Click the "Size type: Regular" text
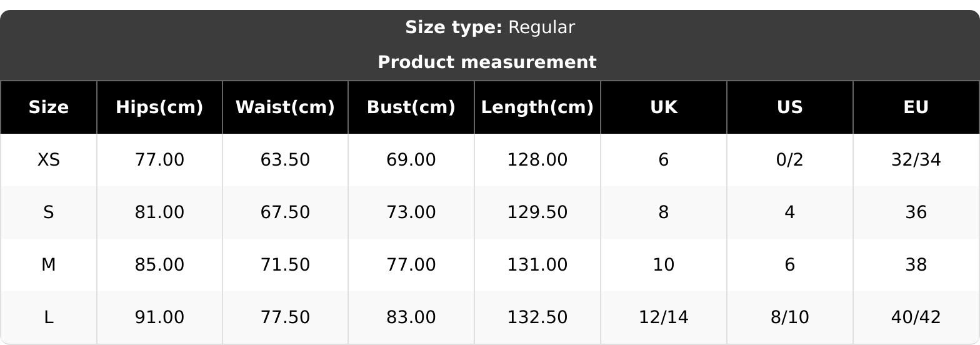980x345 pixels. 489,27
